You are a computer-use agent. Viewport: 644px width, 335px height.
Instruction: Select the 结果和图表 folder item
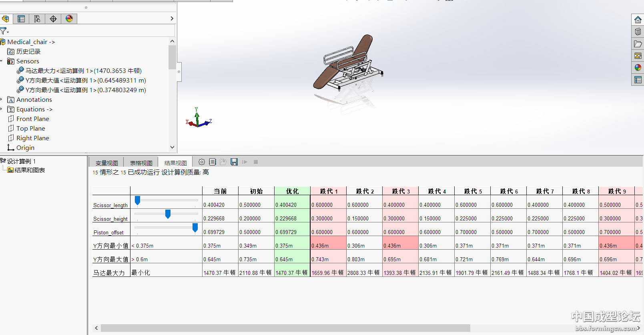30,170
